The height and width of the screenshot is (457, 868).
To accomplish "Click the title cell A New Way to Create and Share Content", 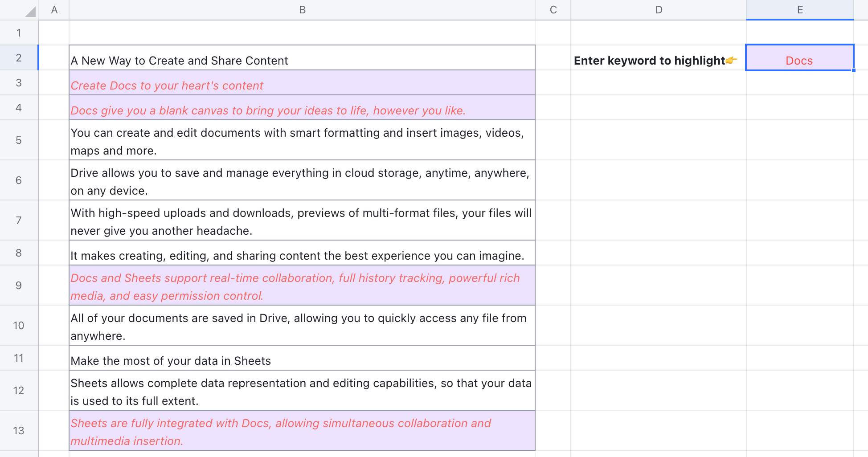I will coord(302,60).
